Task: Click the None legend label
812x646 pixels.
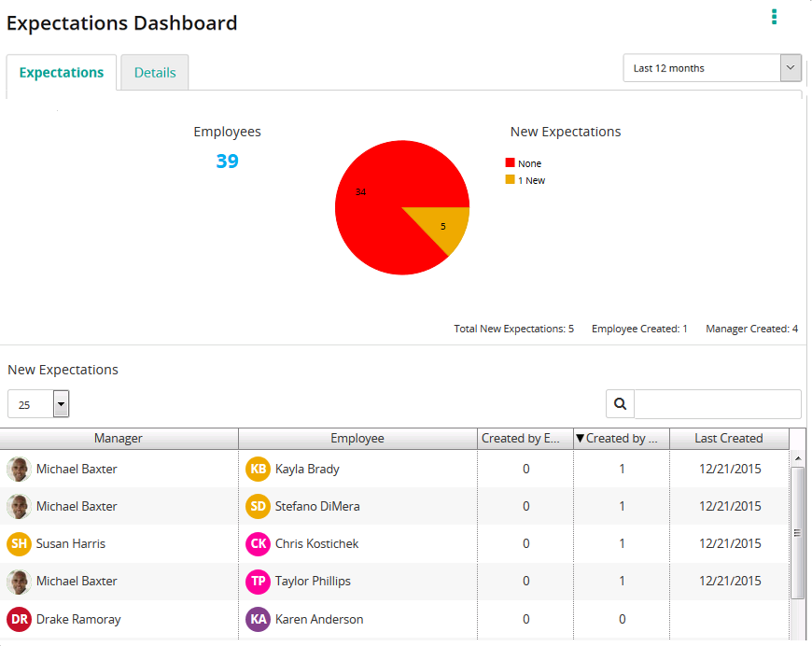Action: coord(530,163)
